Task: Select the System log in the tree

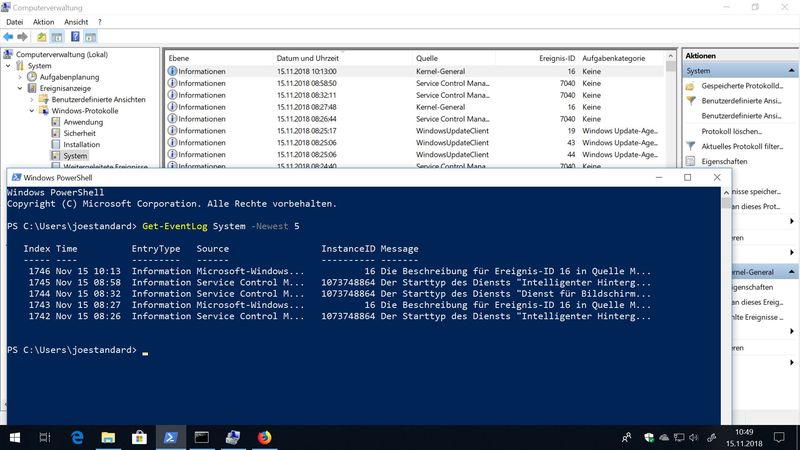Action: tap(75, 156)
